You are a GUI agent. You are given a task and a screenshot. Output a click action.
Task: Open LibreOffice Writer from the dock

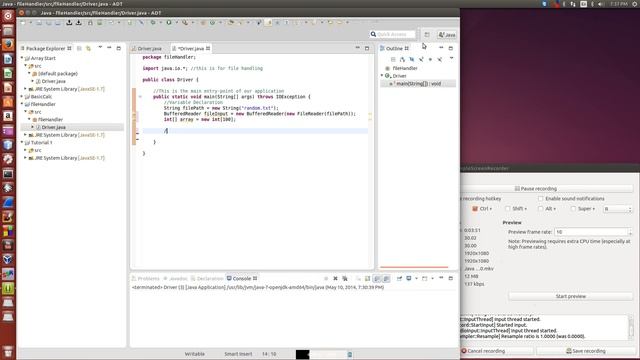(x=8, y=59)
